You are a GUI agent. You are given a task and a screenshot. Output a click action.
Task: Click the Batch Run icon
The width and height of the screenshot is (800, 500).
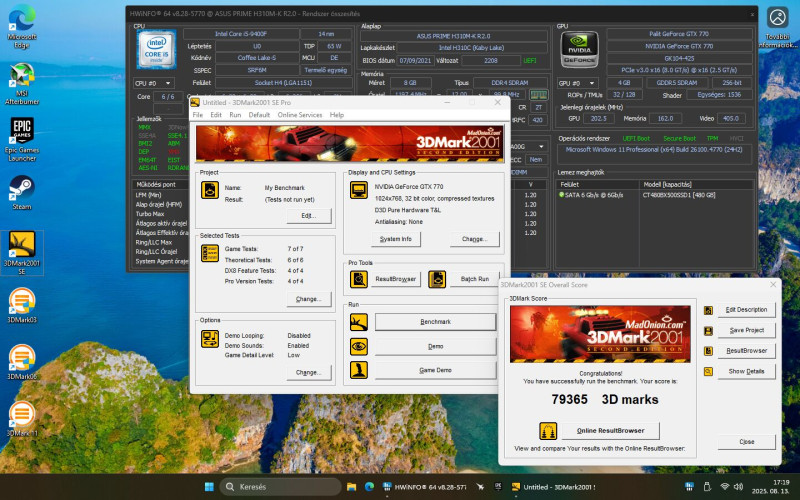[437, 279]
